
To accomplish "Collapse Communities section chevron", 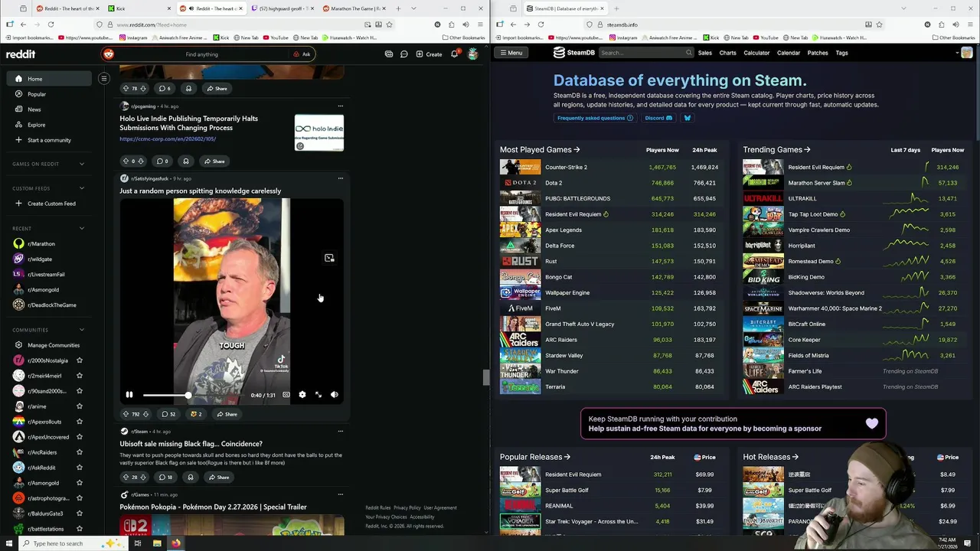I will tap(82, 330).
